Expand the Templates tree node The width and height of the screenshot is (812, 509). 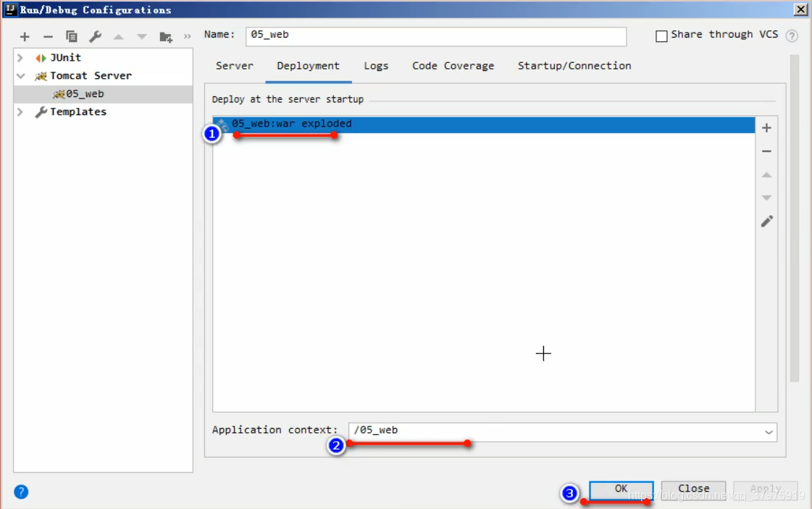coord(20,112)
